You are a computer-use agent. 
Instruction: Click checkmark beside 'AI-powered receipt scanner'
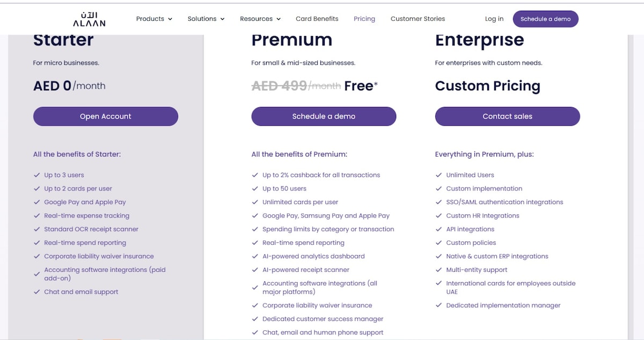click(x=255, y=270)
